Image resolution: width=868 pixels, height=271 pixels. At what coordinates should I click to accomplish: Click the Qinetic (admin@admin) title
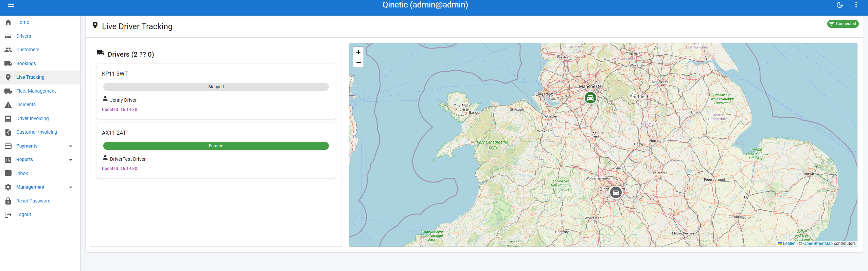[x=425, y=5]
